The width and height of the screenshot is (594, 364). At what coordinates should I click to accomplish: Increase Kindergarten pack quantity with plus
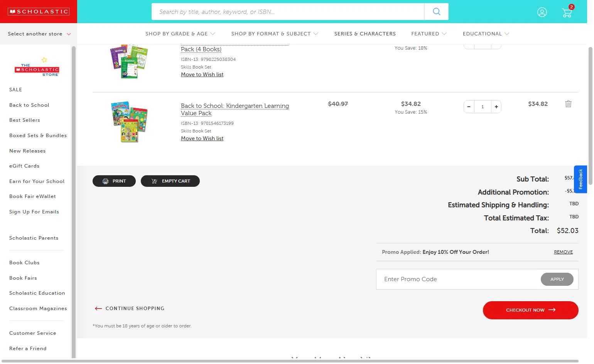point(496,107)
